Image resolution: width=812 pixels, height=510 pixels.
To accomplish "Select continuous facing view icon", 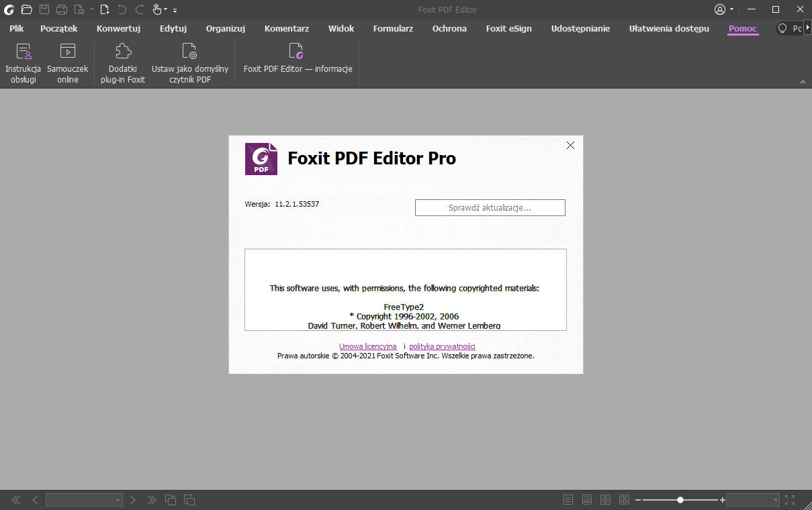I will tap(624, 500).
